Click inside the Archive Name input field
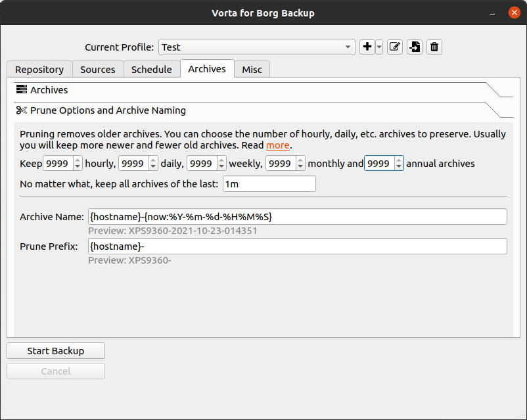 pos(296,216)
